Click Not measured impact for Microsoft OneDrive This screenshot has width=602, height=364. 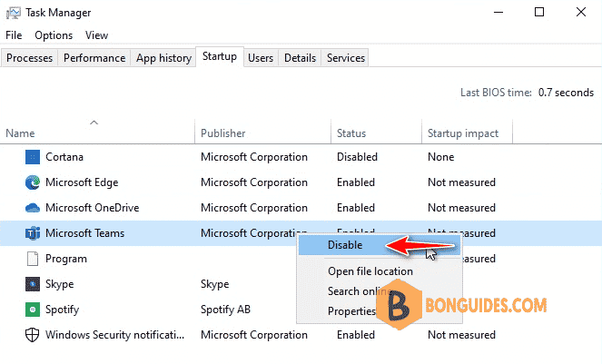tap(461, 208)
